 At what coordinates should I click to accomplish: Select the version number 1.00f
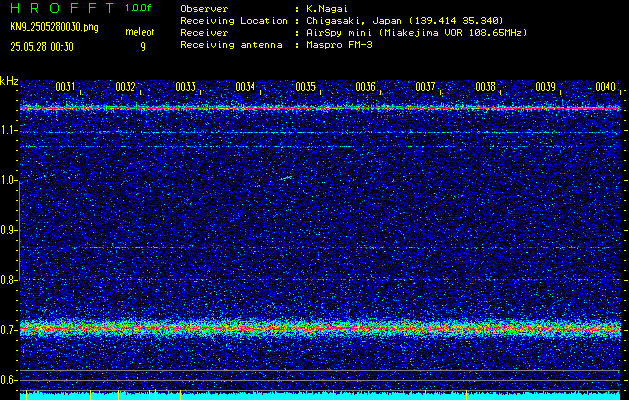138,8
